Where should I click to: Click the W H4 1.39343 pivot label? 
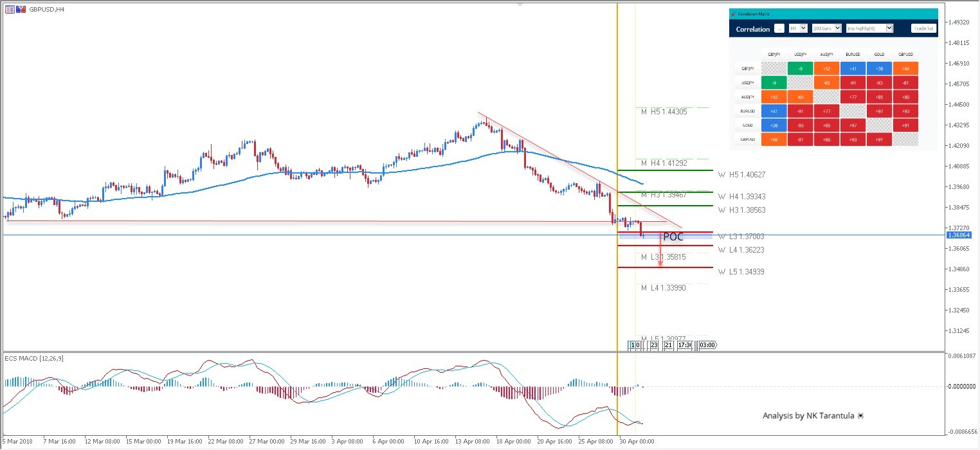(x=742, y=197)
